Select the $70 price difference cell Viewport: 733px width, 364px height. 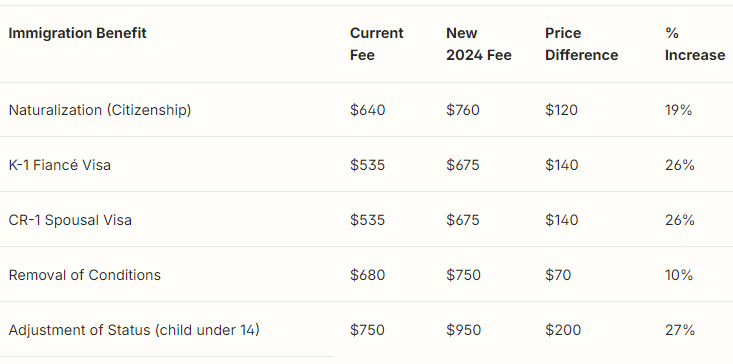tap(558, 275)
